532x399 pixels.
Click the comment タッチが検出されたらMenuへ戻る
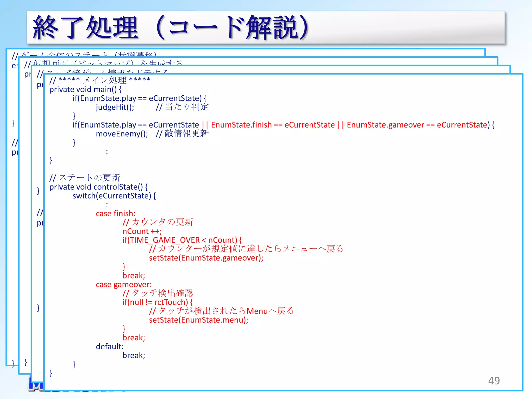pos(221,311)
